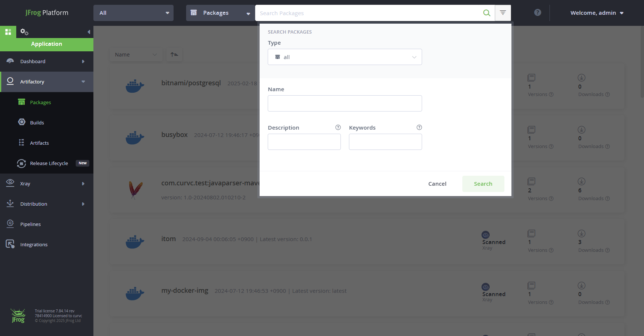The height and width of the screenshot is (336, 644).
Task: Go to the Integrations section
Action: tap(47, 244)
